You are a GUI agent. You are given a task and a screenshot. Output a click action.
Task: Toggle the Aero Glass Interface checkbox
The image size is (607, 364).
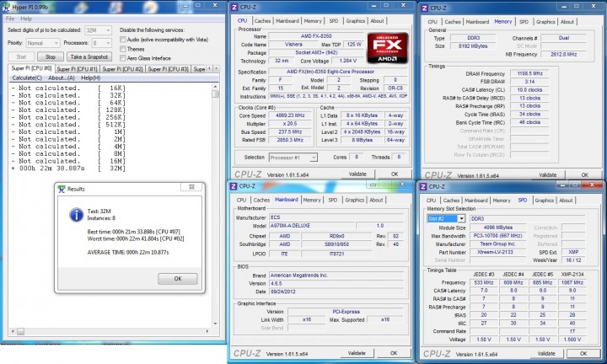(123, 58)
